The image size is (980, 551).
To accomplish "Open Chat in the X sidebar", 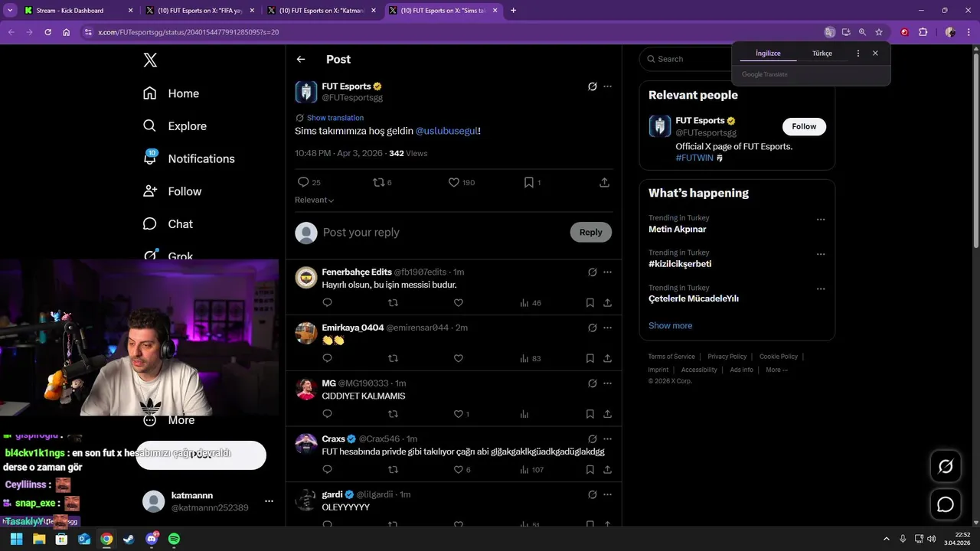I will 168,224.
